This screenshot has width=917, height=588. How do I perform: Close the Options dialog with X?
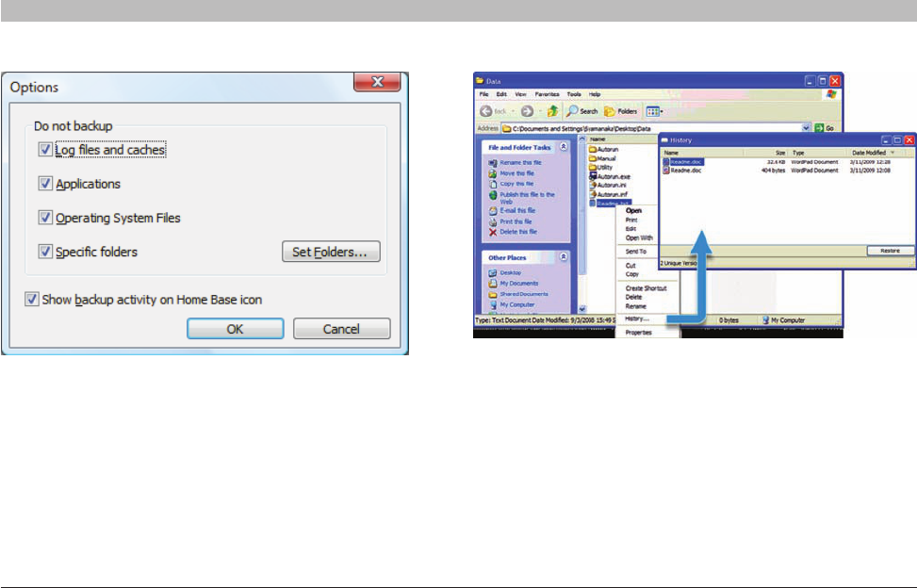point(377,82)
